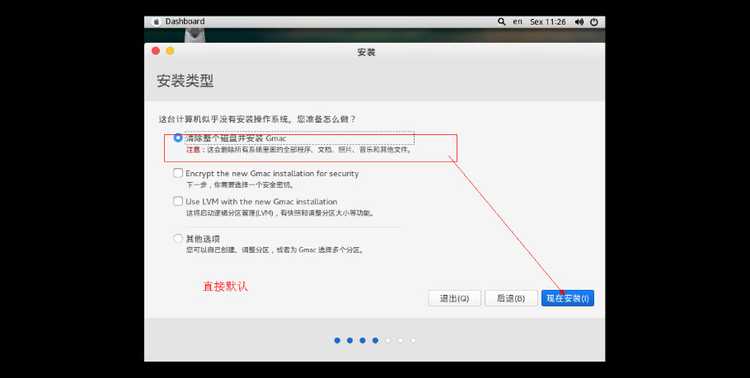This screenshot has width=750, height=378.
Task: Open the Dashboard menu in top panel
Action: 185,22
